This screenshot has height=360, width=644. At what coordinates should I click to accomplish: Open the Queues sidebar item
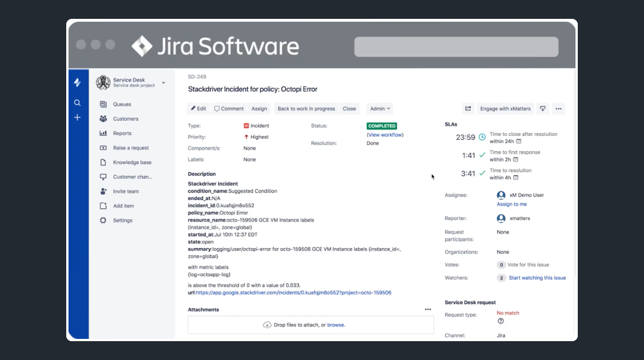tap(122, 105)
